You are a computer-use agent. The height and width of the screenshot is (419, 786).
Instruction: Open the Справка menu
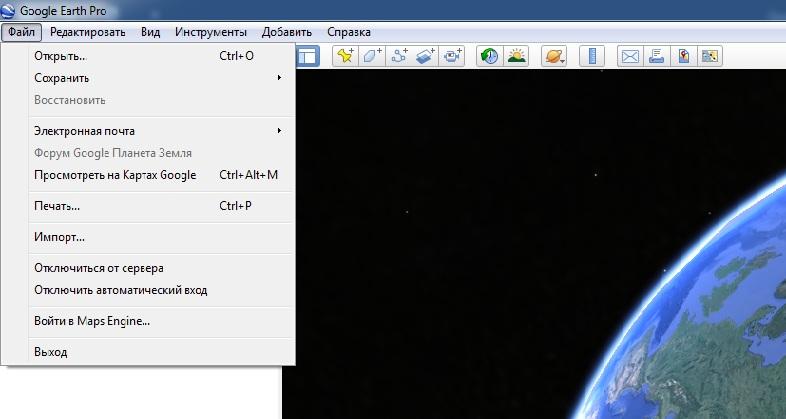click(x=349, y=32)
